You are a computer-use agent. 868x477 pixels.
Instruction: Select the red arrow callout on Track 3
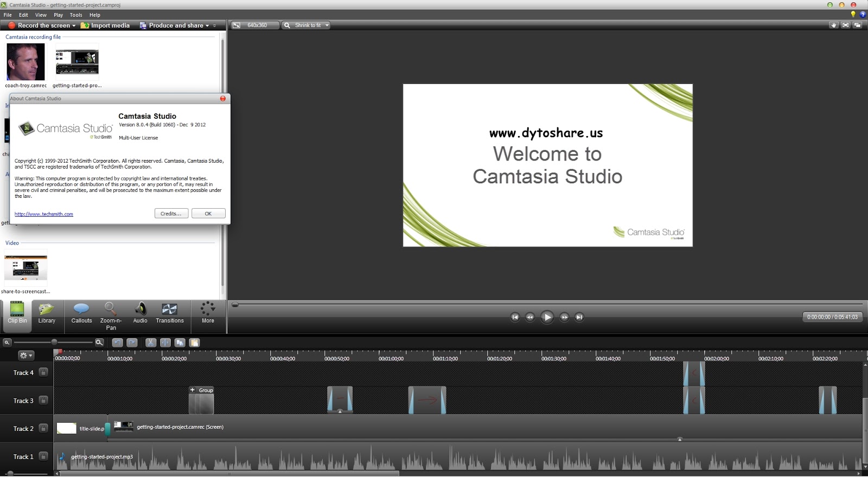pos(427,401)
